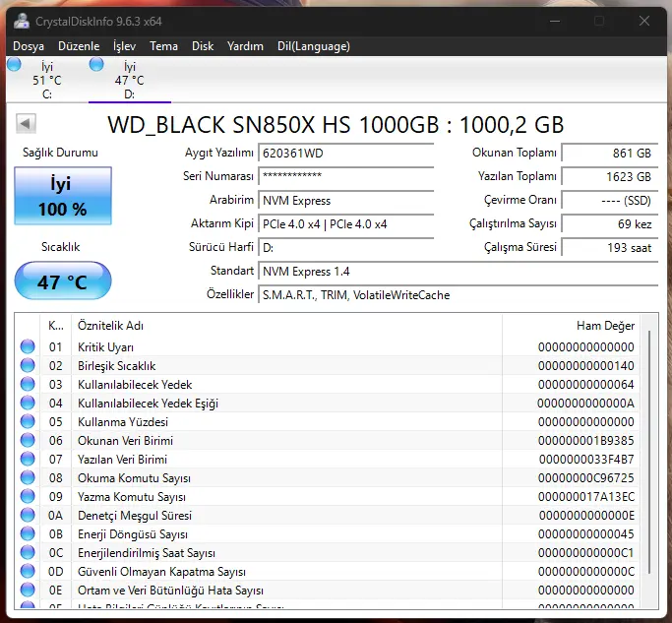Click raw value 000000001B9385
672x623 pixels.
[x=585, y=440]
